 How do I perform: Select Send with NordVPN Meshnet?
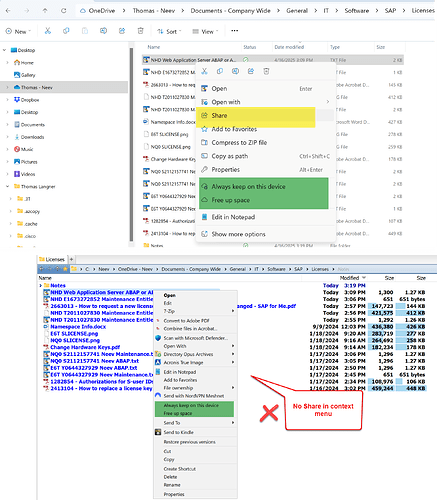pos(195,396)
